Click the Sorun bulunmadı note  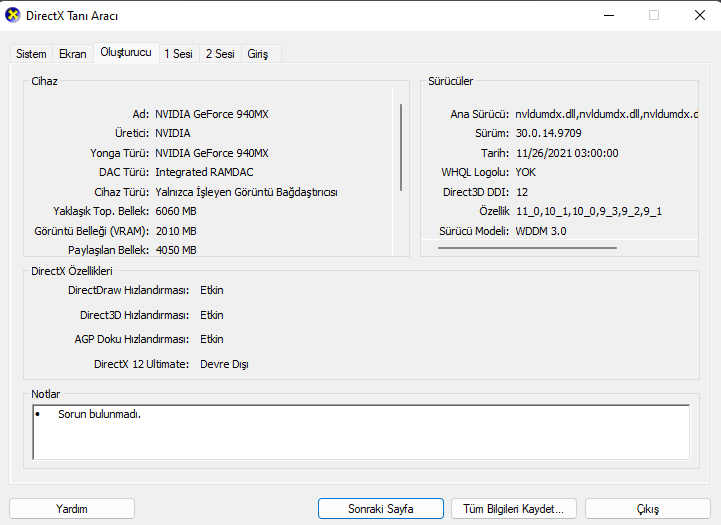click(x=99, y=414)
